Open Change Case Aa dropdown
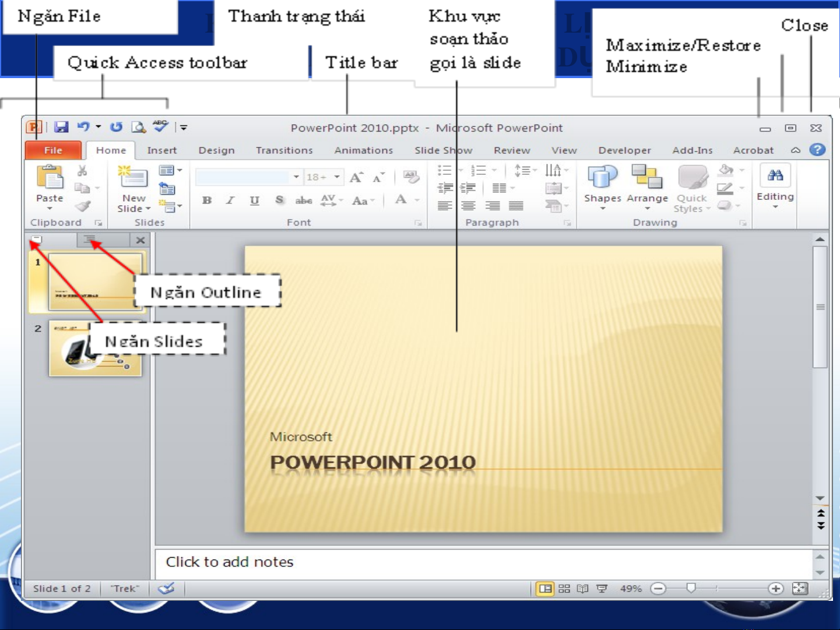840x630 pixels. [363, 200]
